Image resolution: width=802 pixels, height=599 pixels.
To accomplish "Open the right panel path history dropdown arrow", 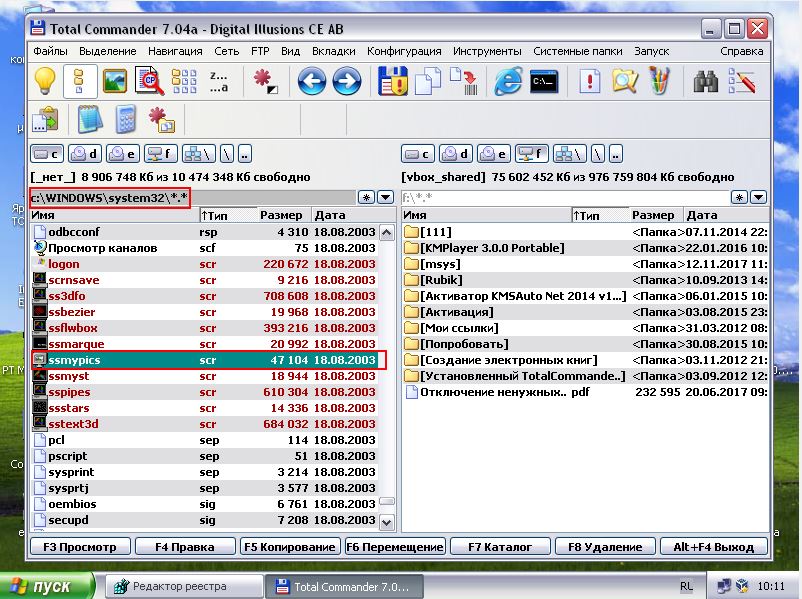I will (758, 197).
